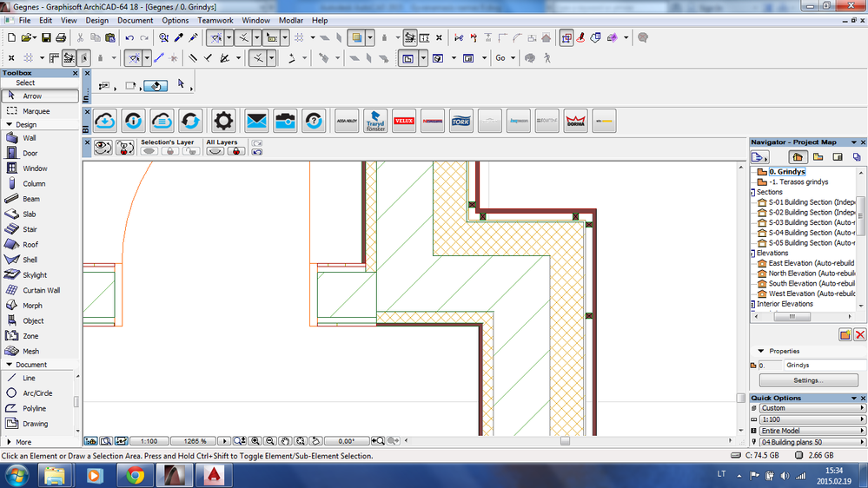Screen dimensions: 868x488
Task: Click the Settings... button in Navigator
Action: pos(808,380)
